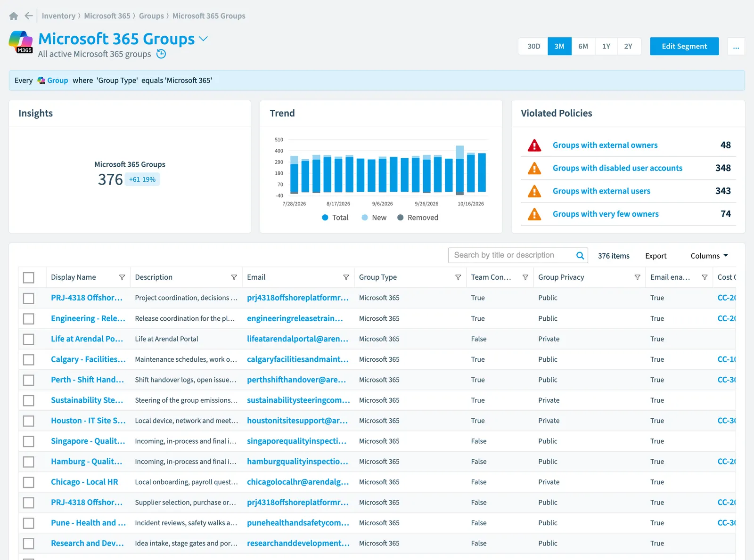The height and width of the screenshot is (560, 754).
Task: Expand the Microsoft 365 Groups title dropdown
Action: (204, 39)
